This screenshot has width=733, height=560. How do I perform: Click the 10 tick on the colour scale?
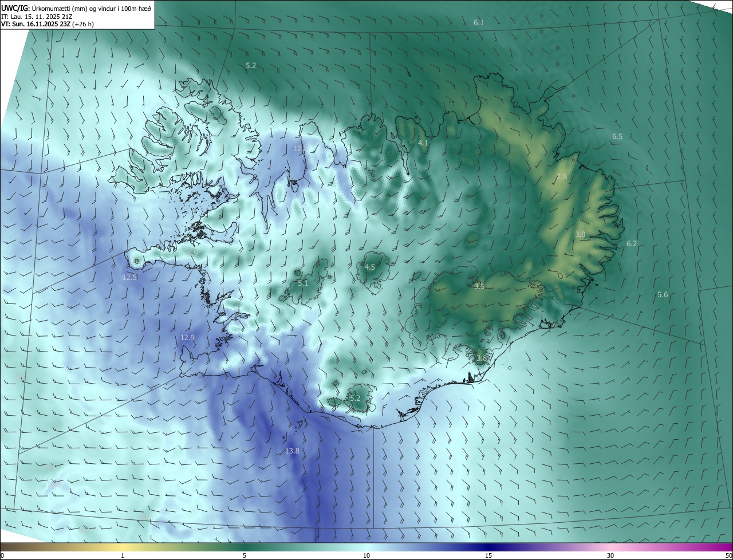pyautogui.click(x=366, y=555)
